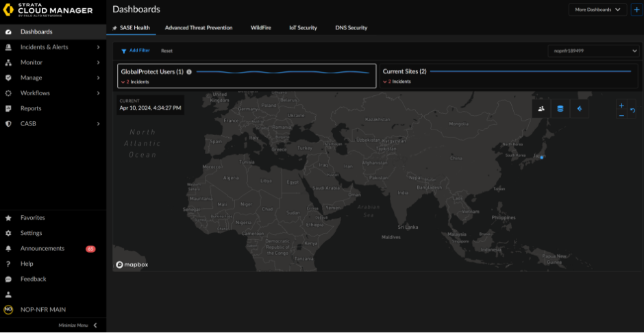
Task: Expand the Workflows submenu arrow
Action: pyautogui.click(x=98, y=93)
